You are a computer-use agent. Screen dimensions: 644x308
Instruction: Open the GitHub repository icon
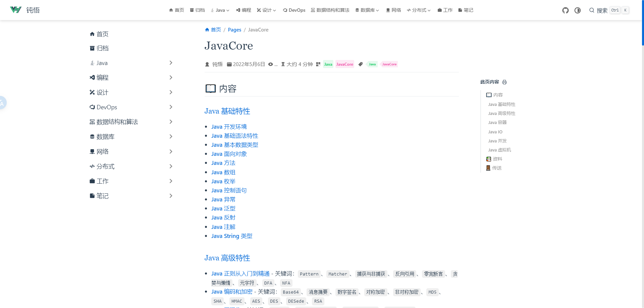tap(566, 10)
